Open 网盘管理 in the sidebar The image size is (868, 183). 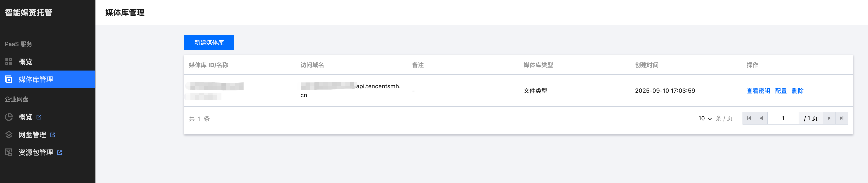coord(32,135)
